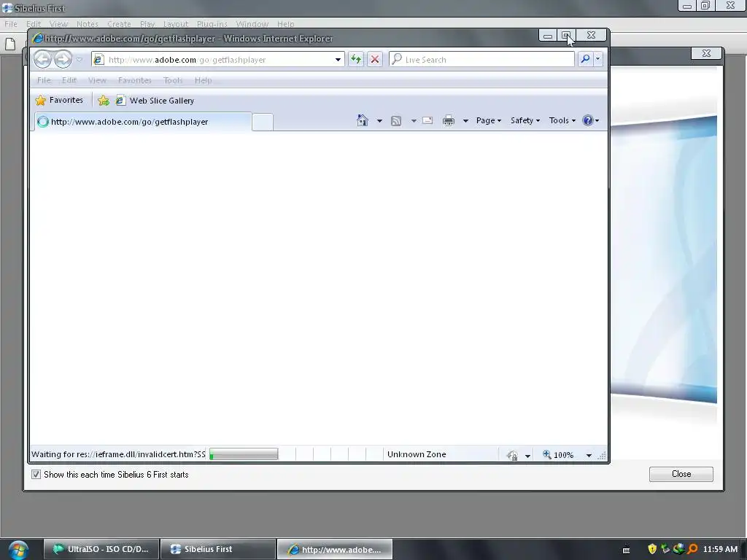Image resolution: width=747 pixels, height=560 pixels.
Task: Open Internet Explorer's Tools menu in menu bar
Action: tap(173, 80)
